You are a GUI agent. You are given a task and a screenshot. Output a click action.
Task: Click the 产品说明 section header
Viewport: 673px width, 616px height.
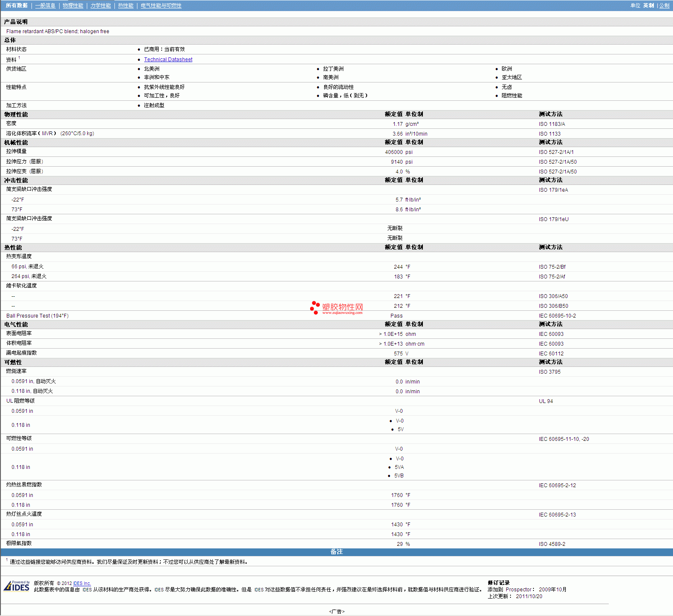point(16,22)
